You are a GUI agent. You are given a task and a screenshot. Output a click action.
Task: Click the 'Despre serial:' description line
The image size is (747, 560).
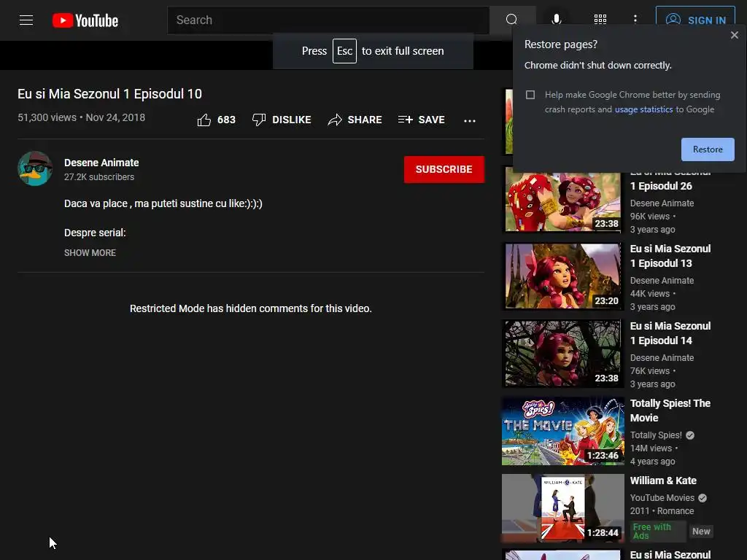95,233
